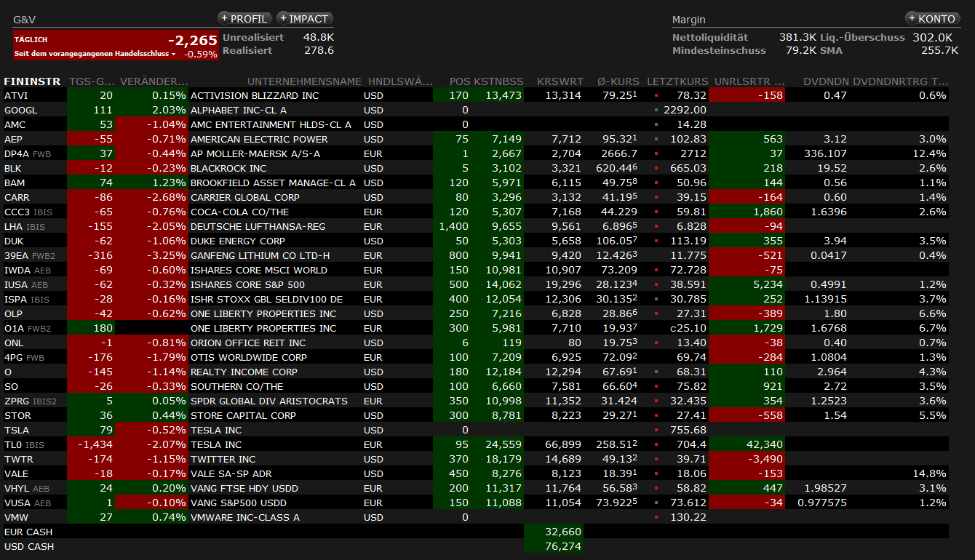The height and width of the screenshot is (560, 975).
Task: Click the red tick indicator beside ATVI last price
Action: point(656,96)
